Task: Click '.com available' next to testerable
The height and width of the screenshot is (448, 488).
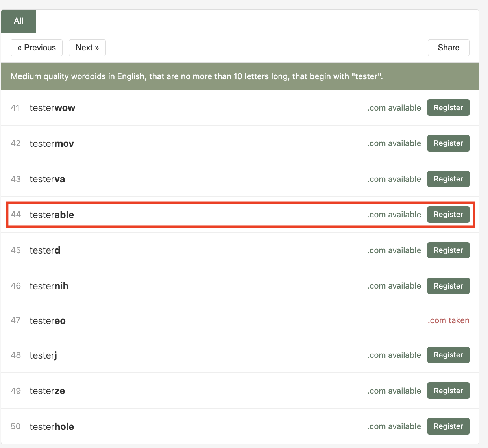Action: [x=394, y=215]
